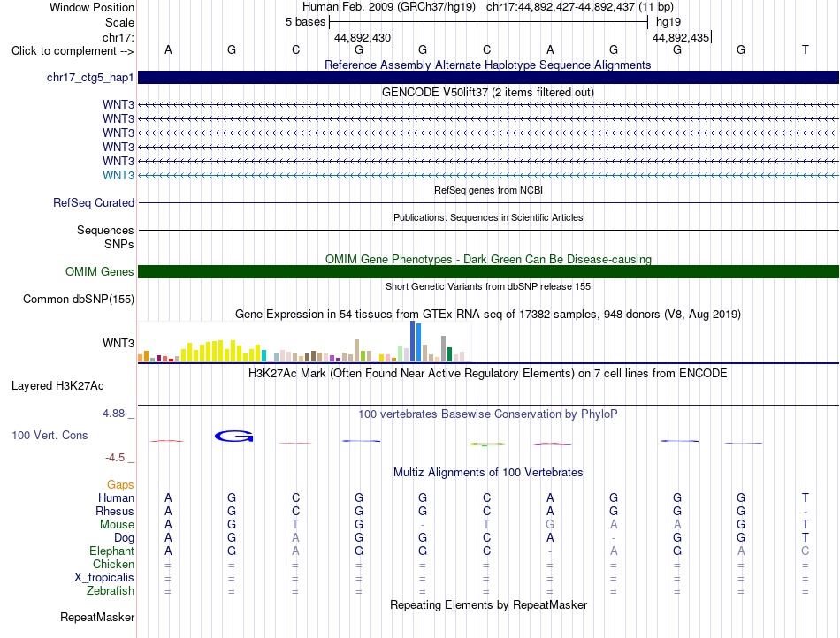Select the light-blue WNT3 transcript label
The image size is (840, 638).
pos(118,175)
